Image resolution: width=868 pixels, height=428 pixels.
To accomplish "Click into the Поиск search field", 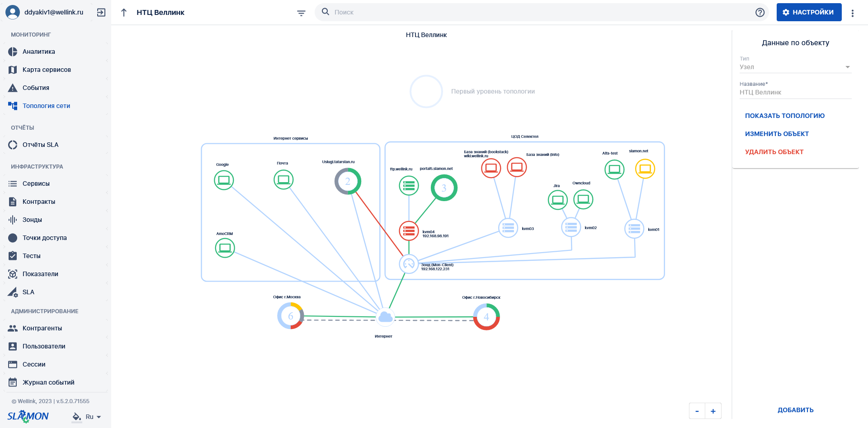I will [542, 12].
